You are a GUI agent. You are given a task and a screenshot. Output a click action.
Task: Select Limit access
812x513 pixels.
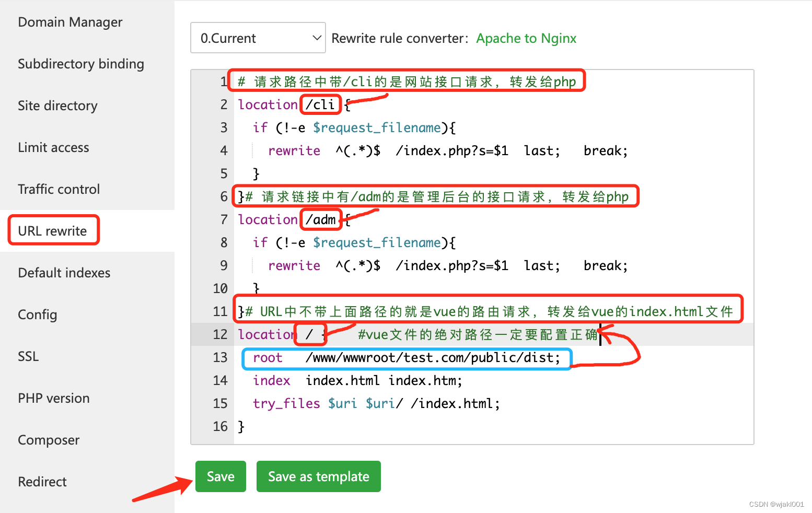pos(53,147)
